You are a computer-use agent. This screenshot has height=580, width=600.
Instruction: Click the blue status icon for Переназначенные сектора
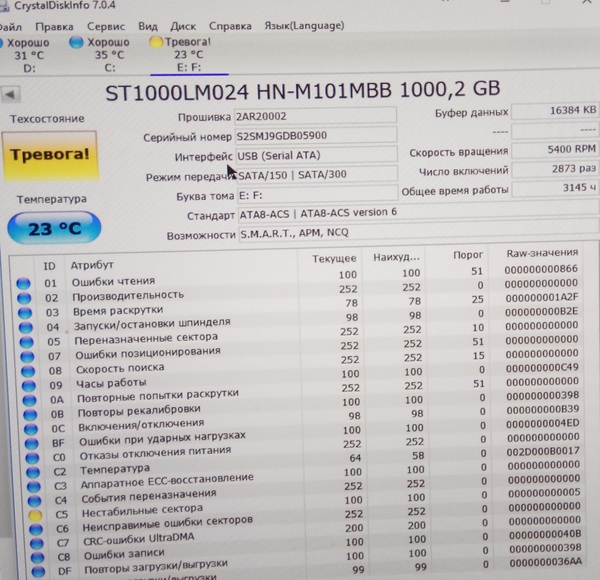(x=23, y=342)
